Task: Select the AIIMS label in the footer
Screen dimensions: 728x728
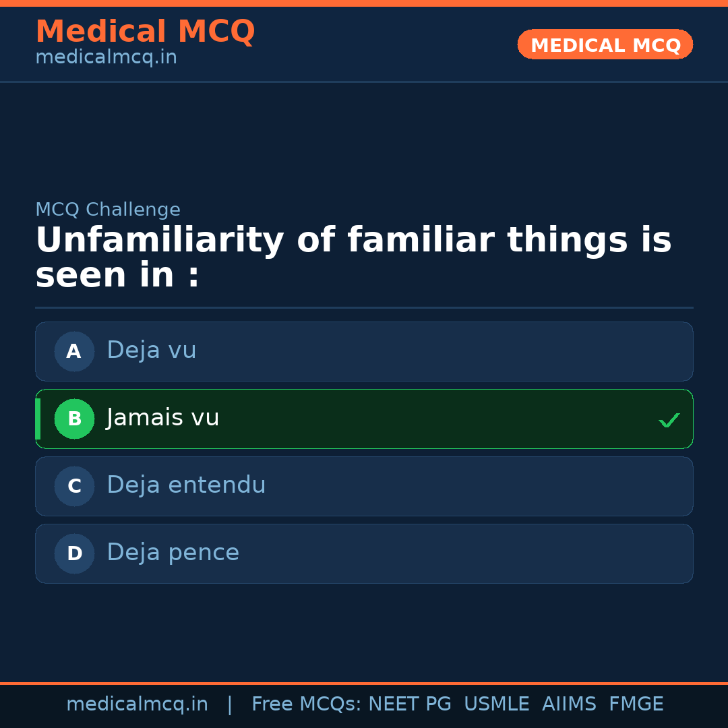Action: [x=570, y=704]
